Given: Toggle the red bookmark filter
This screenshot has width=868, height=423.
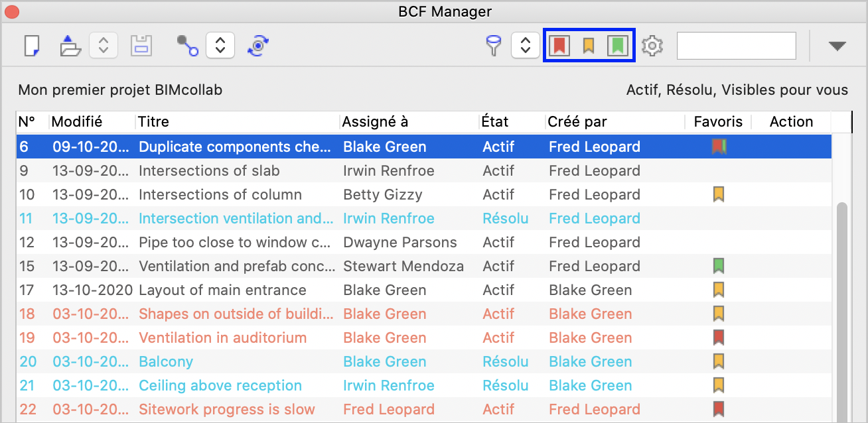Looking at the screenshot, I should coord(560,46).
